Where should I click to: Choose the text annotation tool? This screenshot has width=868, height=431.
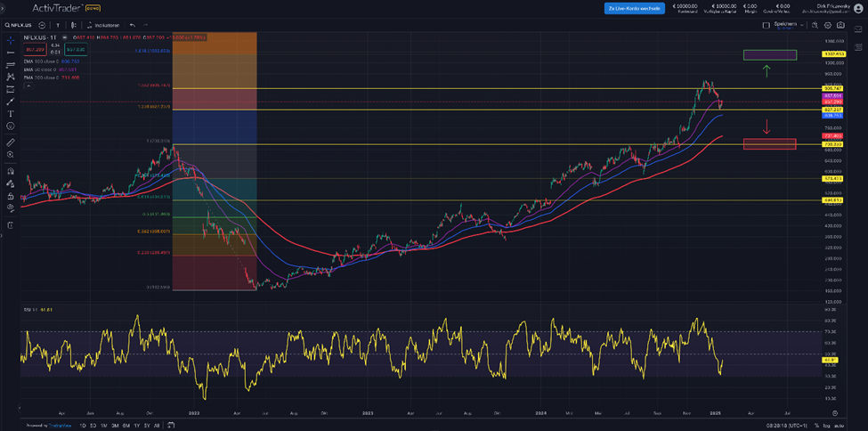tap(10, 114)
